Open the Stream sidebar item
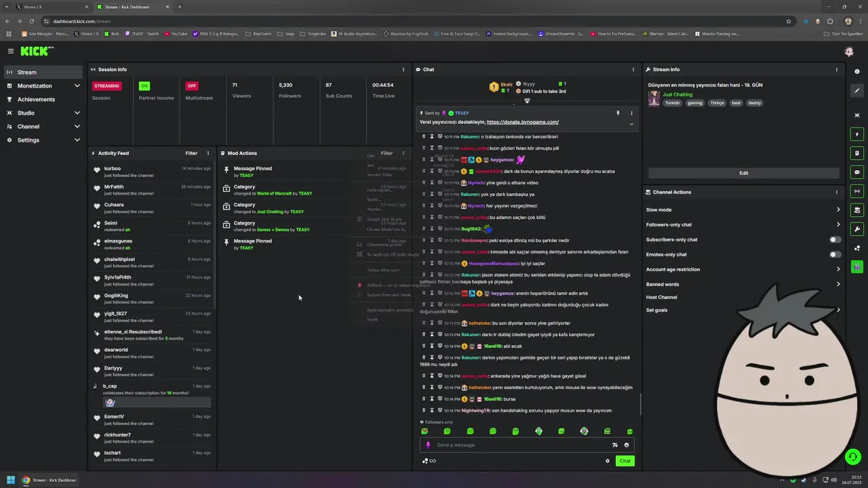868x488 pixels. (x=43, y=73)
